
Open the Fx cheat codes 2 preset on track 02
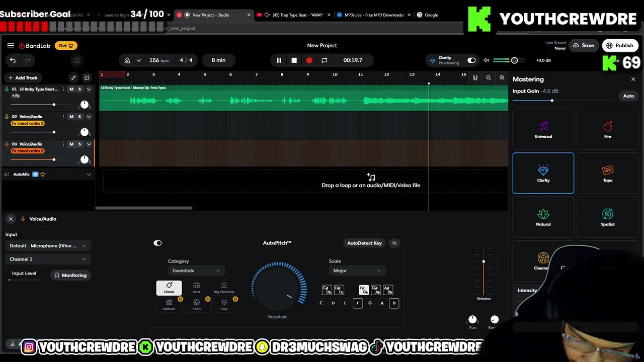[28, 123]
